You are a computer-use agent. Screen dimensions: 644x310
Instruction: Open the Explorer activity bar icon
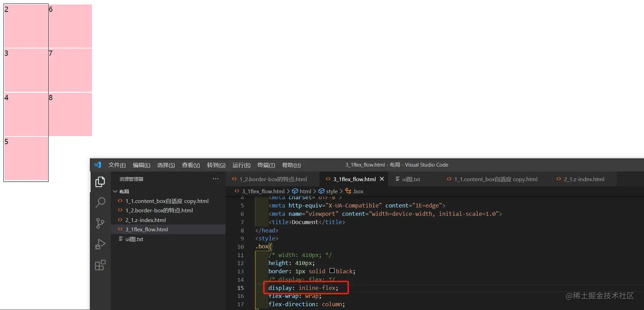(100, 182)
